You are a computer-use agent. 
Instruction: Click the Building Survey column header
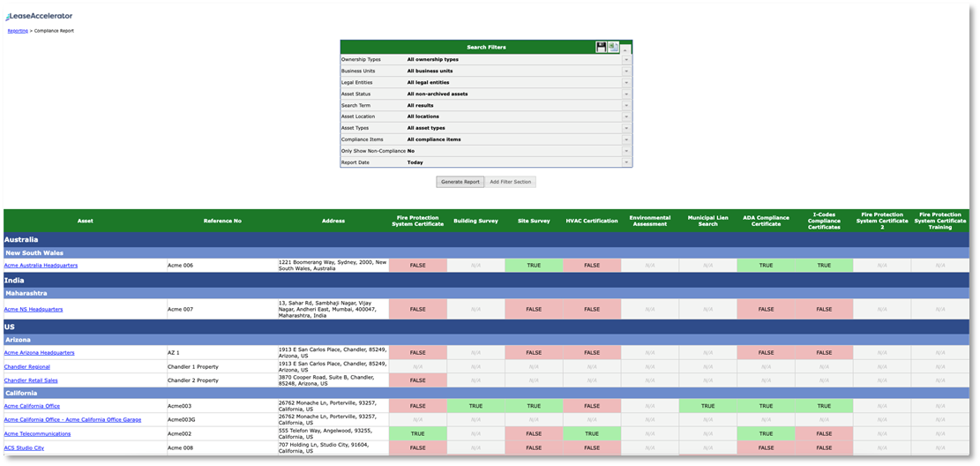pyautogui.click(x=475, y=221)
